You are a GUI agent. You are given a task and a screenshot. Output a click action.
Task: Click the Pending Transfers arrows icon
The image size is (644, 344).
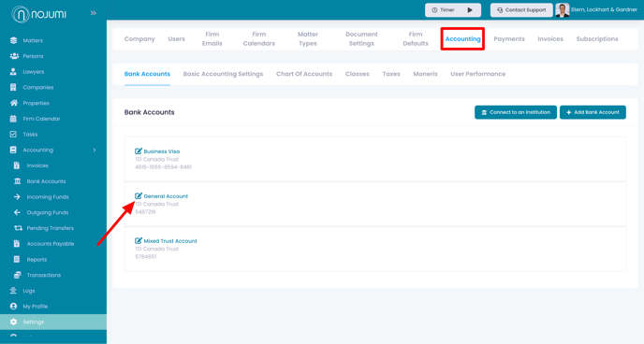coord(18,228)
